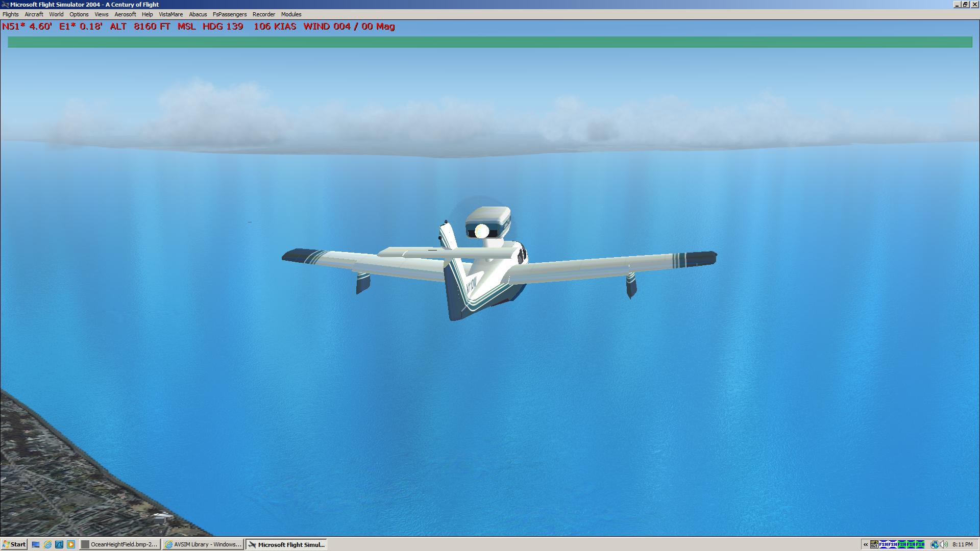This screenshot has width=980, height=551.
Task: Click the Start button
Action: click(14, 544)
